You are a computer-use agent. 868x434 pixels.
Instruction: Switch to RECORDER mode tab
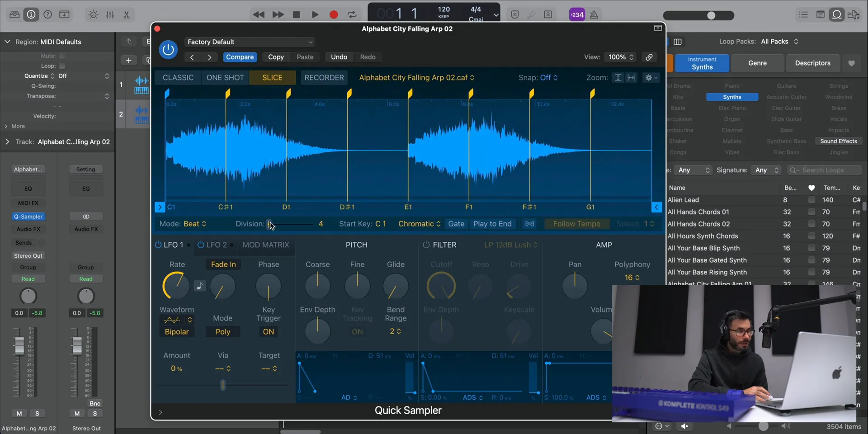(324, 77)
